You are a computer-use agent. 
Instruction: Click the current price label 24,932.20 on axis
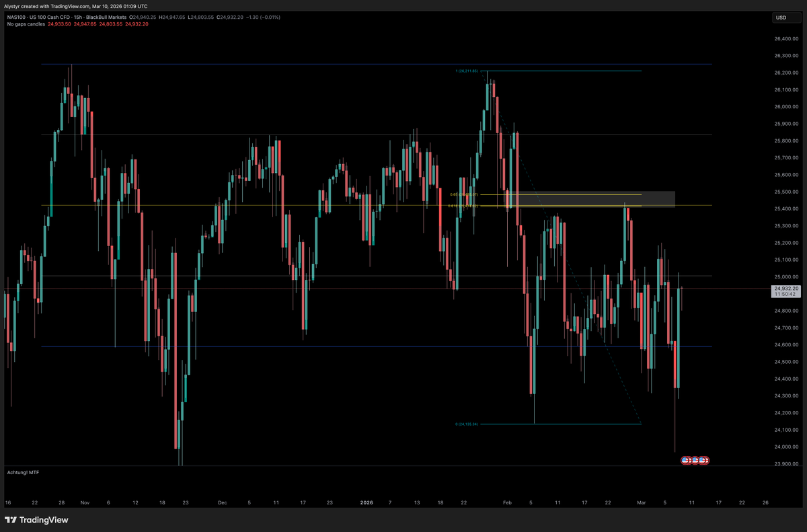pyautogui.click(x=785, y=288)
